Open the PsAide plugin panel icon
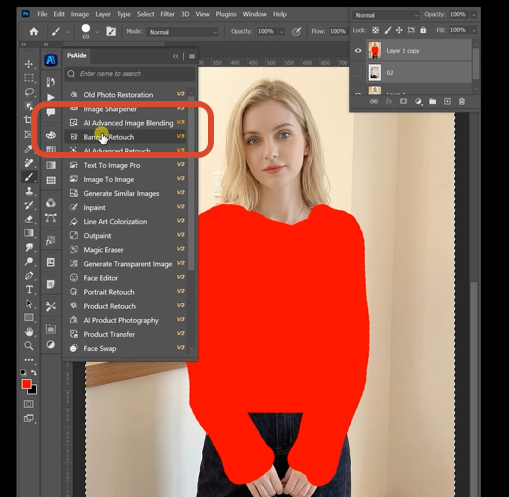This screenshot has width=509, height=497. pyautogui.click(x=51, y=60)
